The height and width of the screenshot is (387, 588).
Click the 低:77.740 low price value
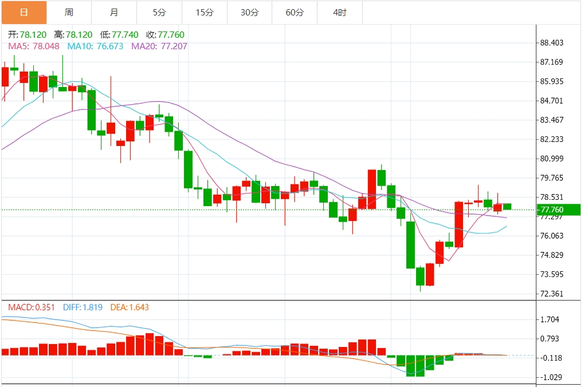pos(119,35)
